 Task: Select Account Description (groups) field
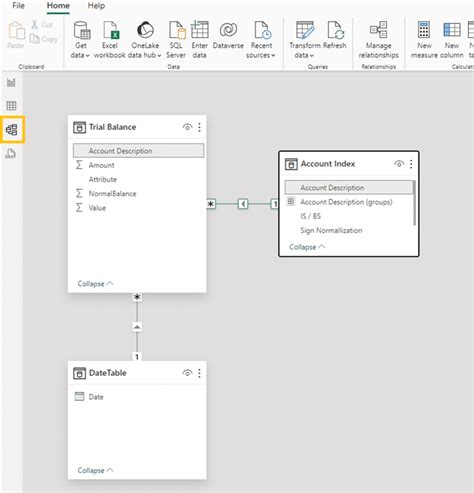[349, 202]
